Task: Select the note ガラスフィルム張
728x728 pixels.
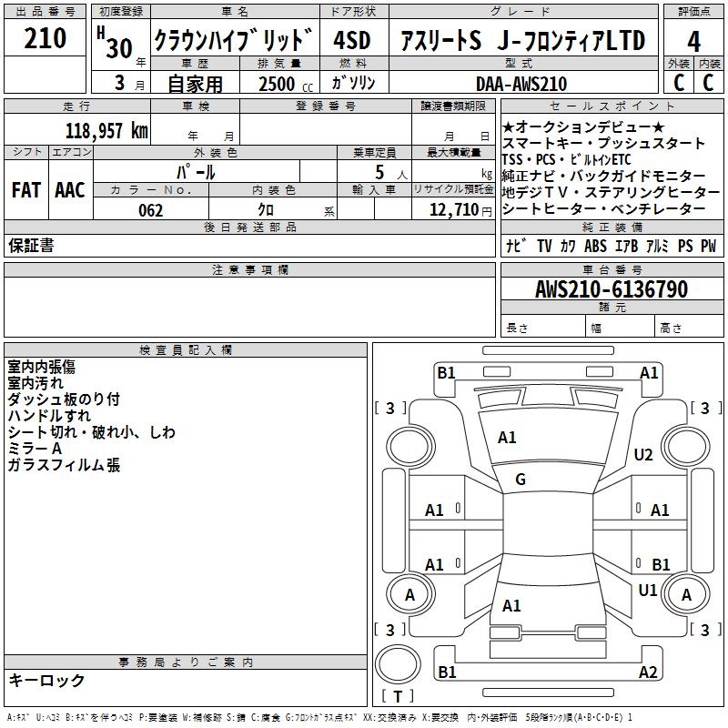Action: [x=64, y=465]
